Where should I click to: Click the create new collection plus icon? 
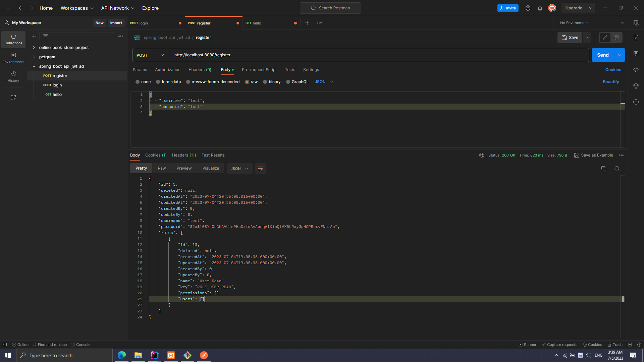click(34, 36)
